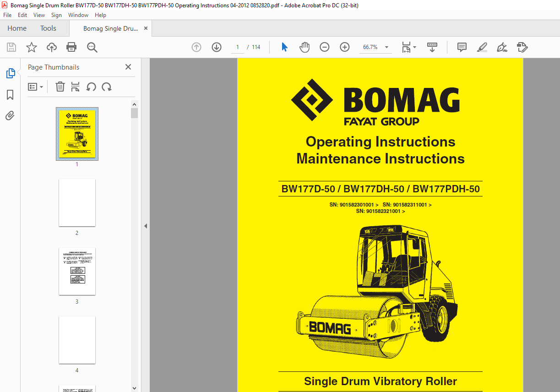This screenshot has height=392, width=560.
Task: Select page 4 thumbnail
Action: tap(77, 340)
